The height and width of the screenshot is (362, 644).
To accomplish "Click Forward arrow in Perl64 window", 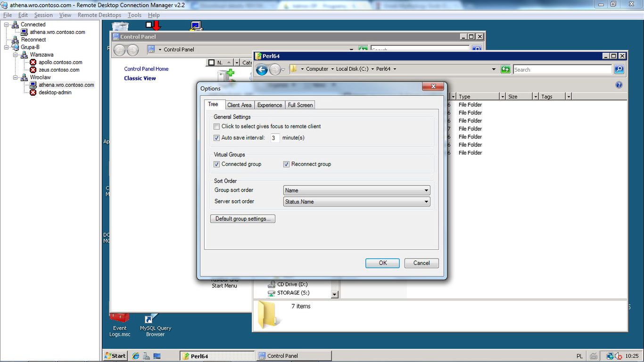I will (275, 70).
